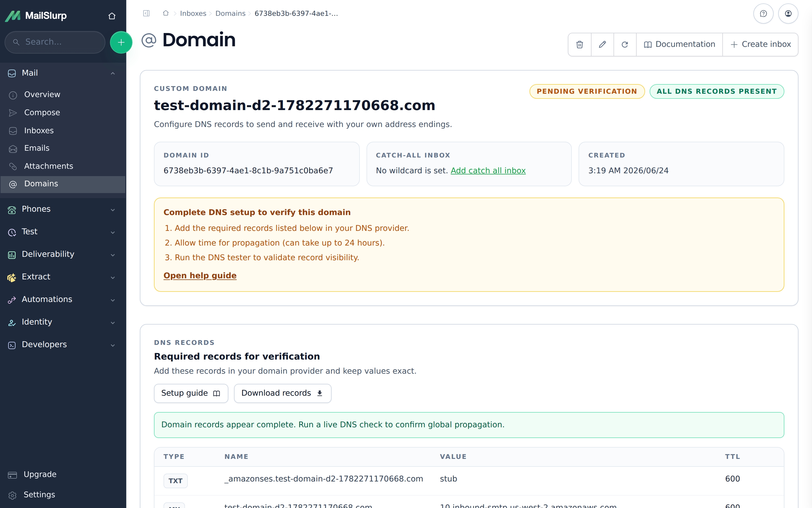Expand the Developers section
Viewport: 812px width, 508px height.
coord(63,345)
